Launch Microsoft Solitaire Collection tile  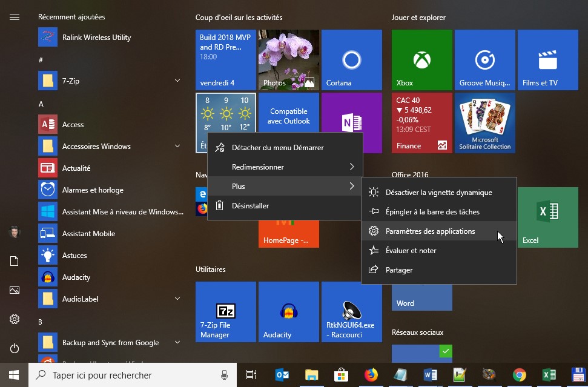click(x=484, y=123)
